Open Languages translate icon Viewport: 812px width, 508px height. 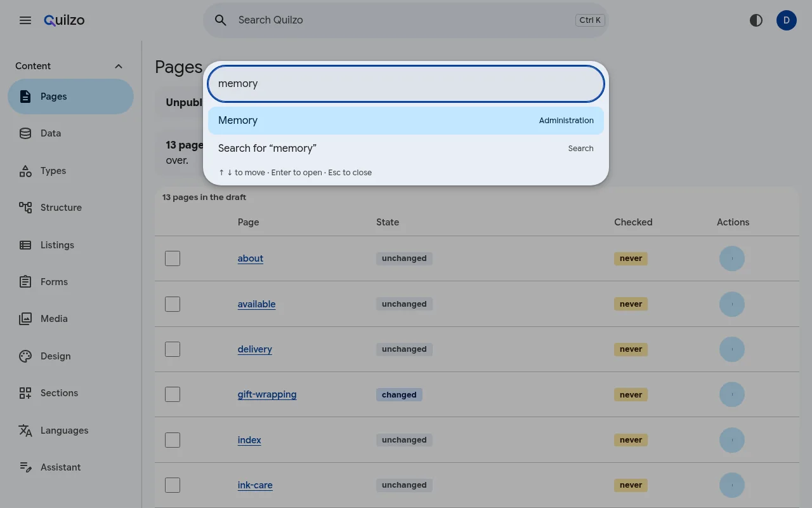(25, 431)
